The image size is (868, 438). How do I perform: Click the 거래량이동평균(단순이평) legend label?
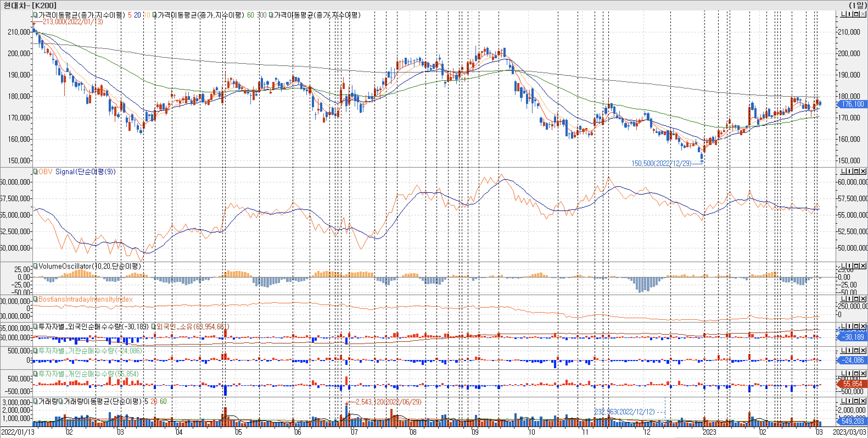pyautogui.click(x=102, y=401)
